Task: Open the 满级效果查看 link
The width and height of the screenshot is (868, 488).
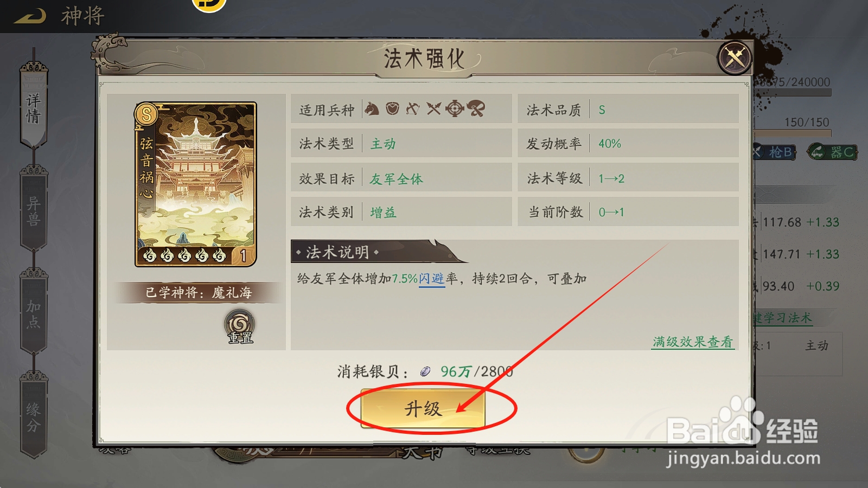Action: click(x=693, y=342)
